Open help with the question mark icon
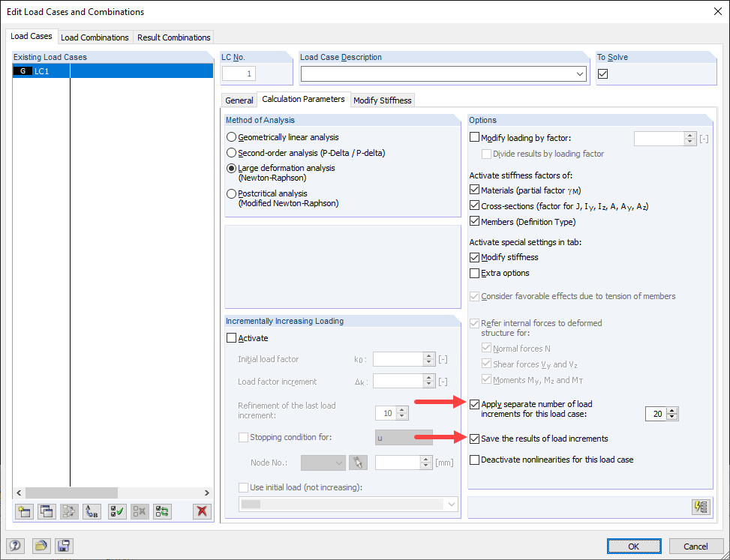The width and height of the screenshot is (730, 560). (x=15, y=546)
